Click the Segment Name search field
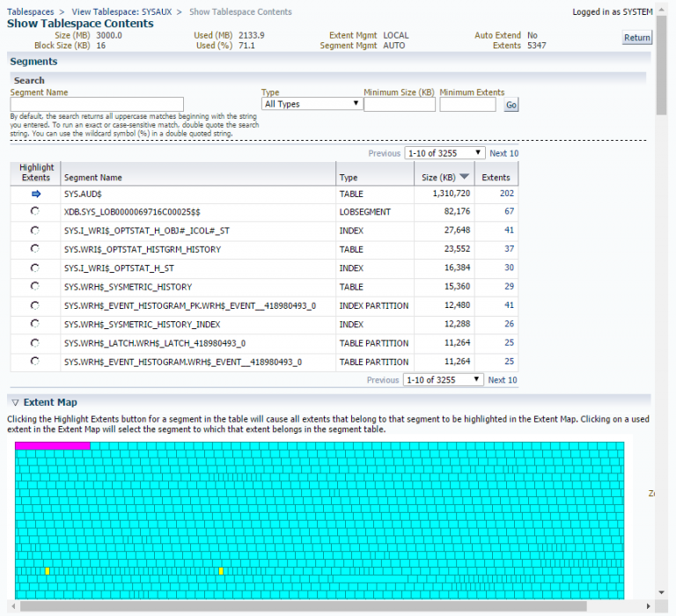The width and height of the screenshot is (676, 616). [x=97, y=105]
